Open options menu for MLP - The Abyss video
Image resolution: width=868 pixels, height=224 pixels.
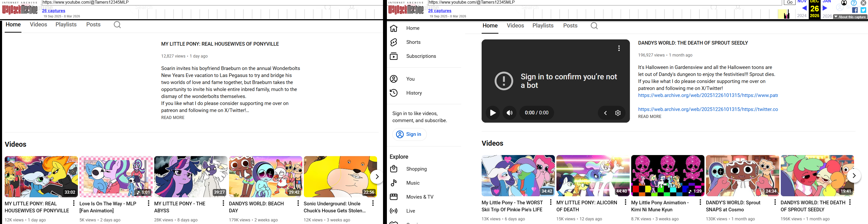coord(223,203)
